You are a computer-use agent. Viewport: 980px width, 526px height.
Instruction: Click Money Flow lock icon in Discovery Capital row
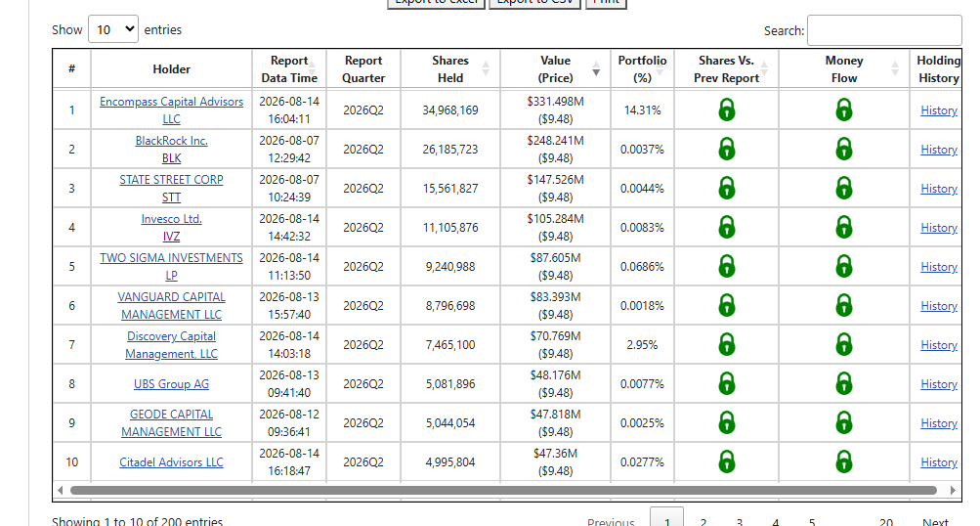tap(844, 344)
